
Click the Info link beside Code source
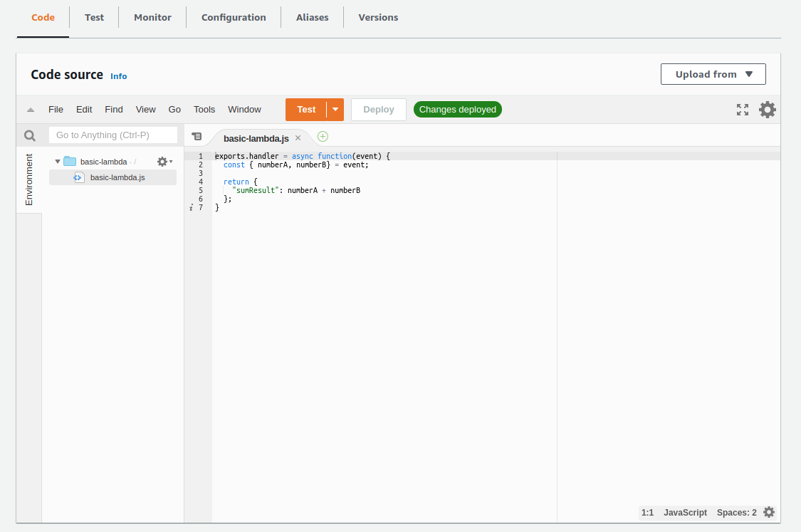[x=118, y=76]
